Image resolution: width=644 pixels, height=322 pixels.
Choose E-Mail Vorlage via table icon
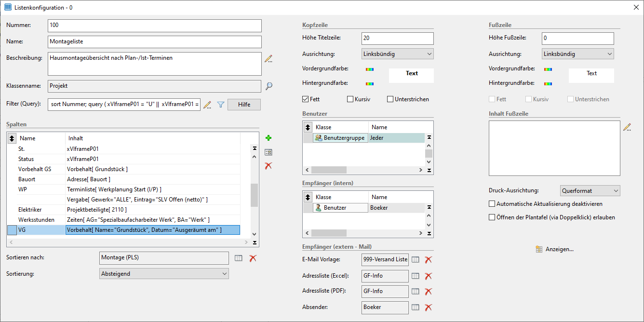tap(415, 260)
